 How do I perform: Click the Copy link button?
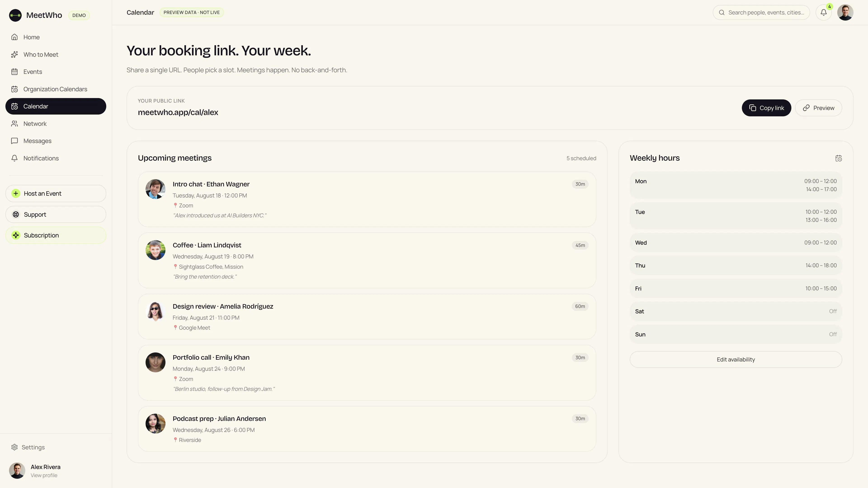[766, 108]
